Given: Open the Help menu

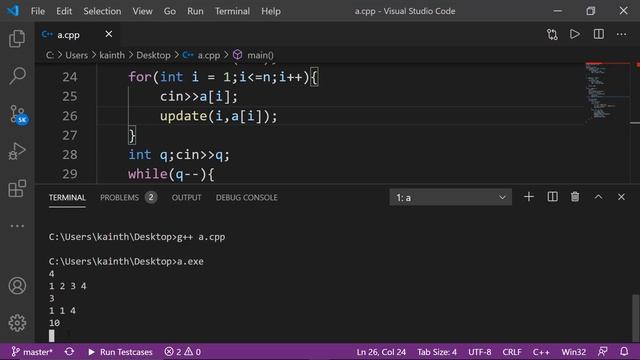Looking at the screenshot, I should click(x=271, y=11).
